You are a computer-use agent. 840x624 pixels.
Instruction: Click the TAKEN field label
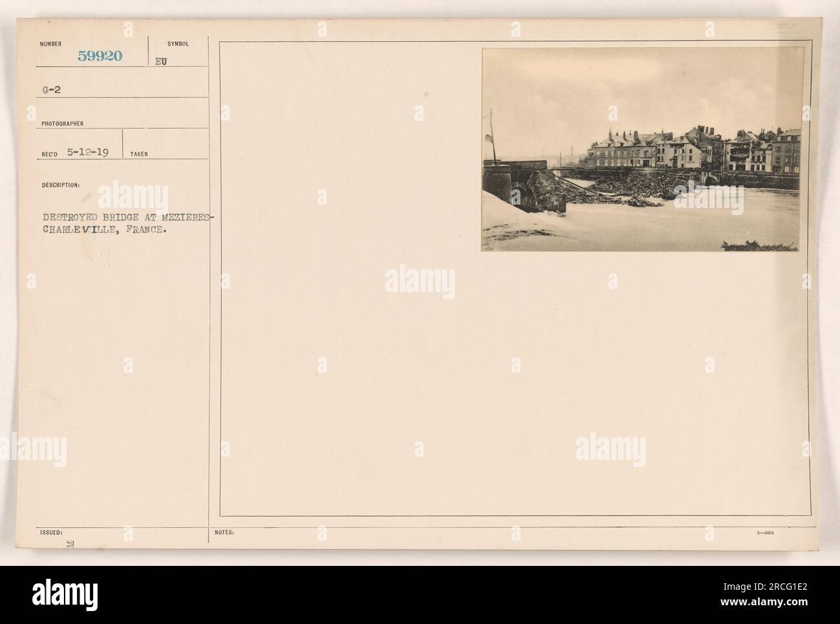pos(138,154)
